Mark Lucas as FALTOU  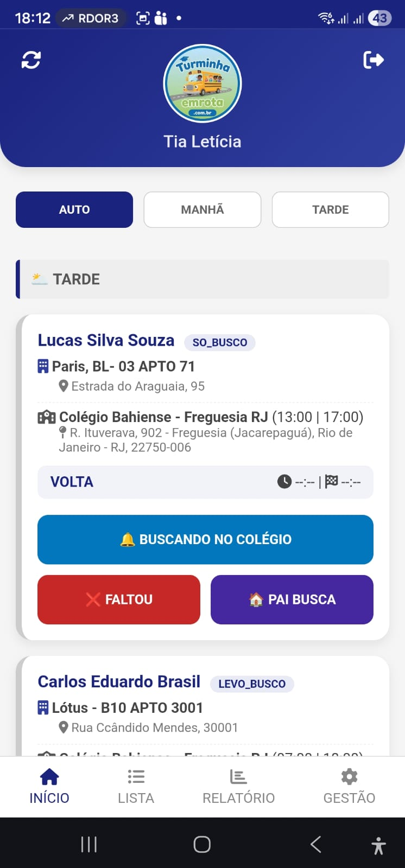click(x=118, y=599)
